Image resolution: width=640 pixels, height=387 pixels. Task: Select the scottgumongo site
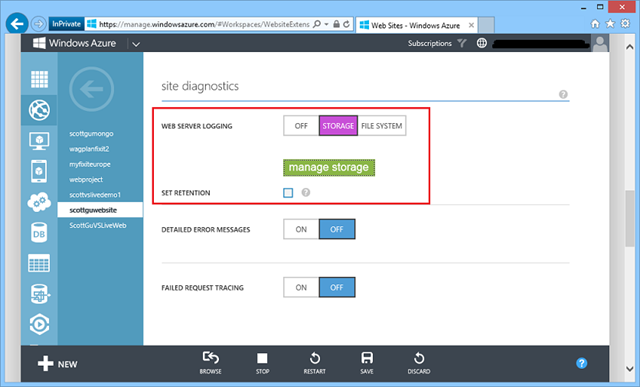(x=91, y=133)
